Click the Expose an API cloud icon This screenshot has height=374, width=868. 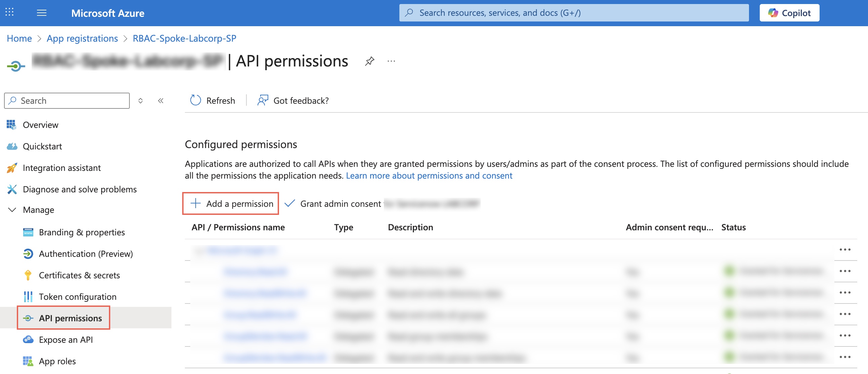pyautogui.click(x=28, y=339)
